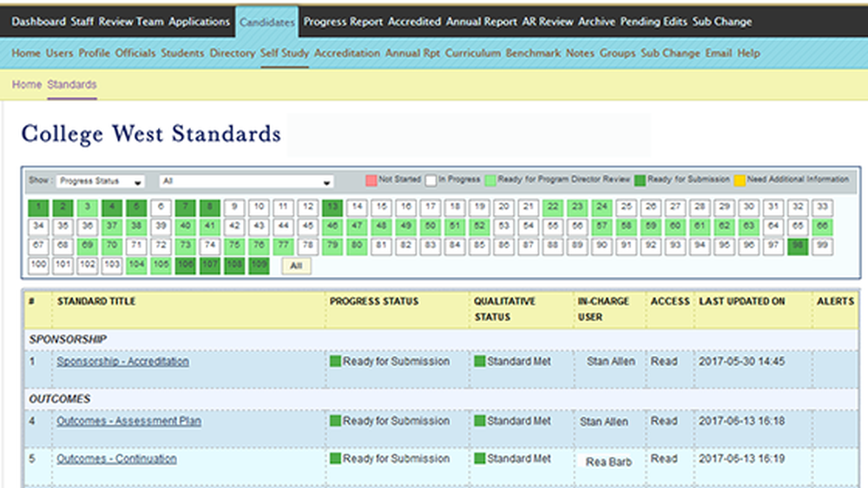Open the Progress Report tab
Viewport: 868px width, 488px height.
pyautogui.click(x=343, y=22)
